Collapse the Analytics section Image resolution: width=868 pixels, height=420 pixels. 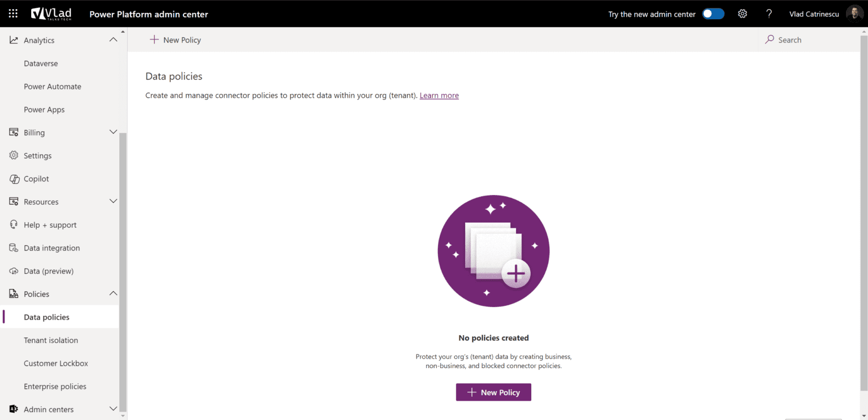coord(113,40)
